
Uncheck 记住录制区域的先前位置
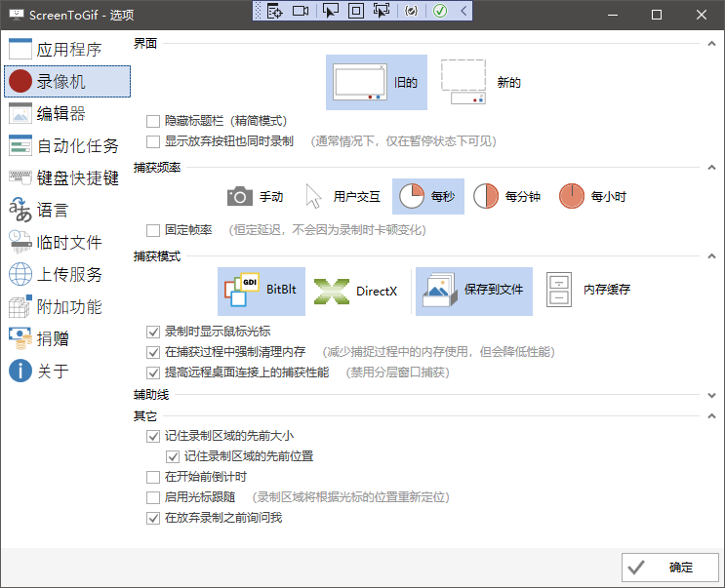pyautogui.click(x=173, y=456)
